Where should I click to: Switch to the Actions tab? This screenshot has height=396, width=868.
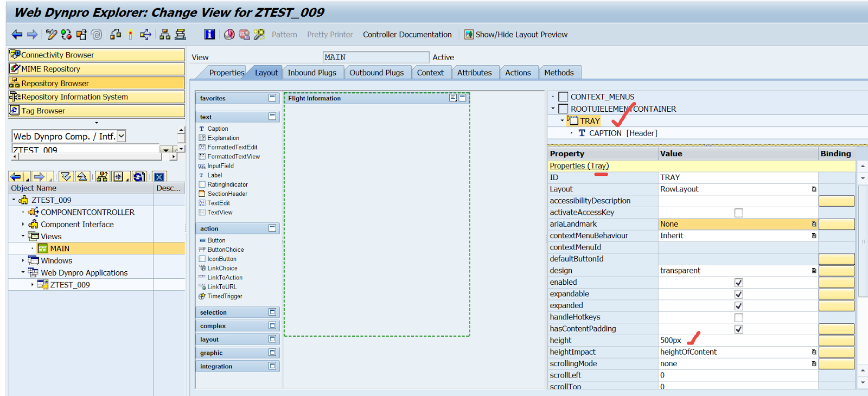point(518,73)
